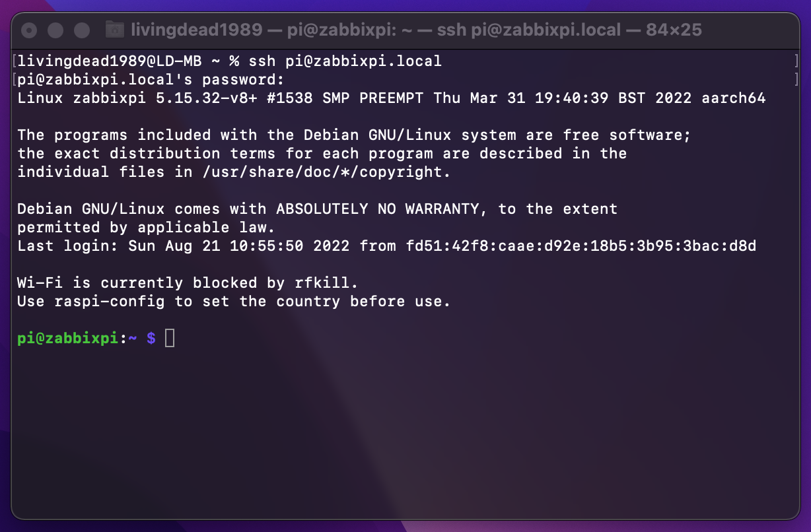The width and height of the screenshot is (811, 532).
Task: Close the Terminal window with leftmost button
Action: click(x=29, y=30)
